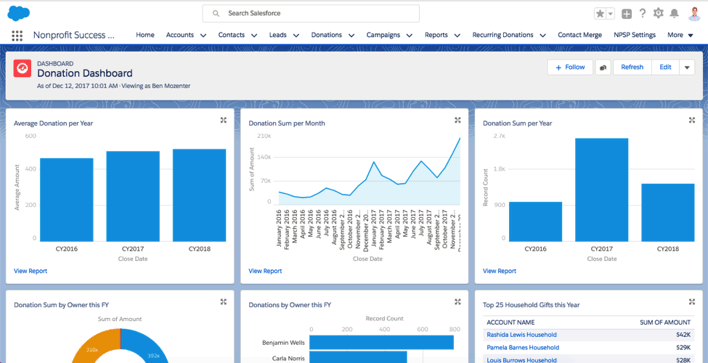Expand Donation Sum per Month chart
Viewport: 708px width, 363px height.
457,120
